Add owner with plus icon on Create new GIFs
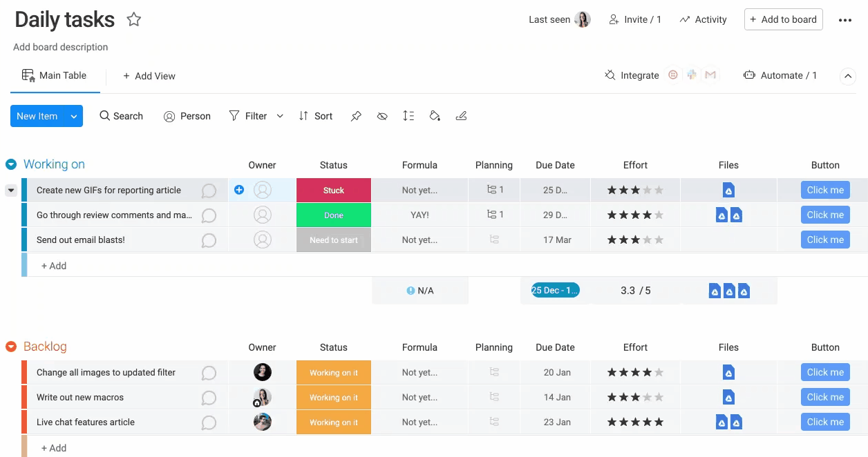The height and width of the screenshot is (457, 868). tap(239, 190)
